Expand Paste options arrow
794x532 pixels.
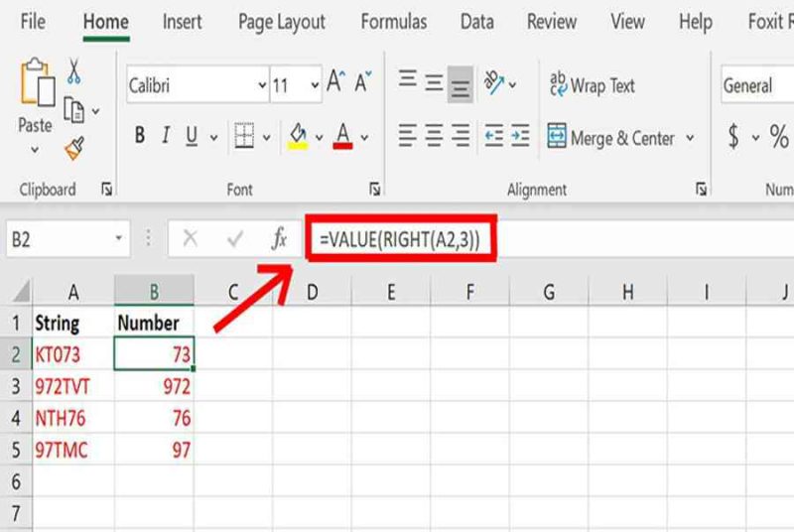tap(35, 149)
